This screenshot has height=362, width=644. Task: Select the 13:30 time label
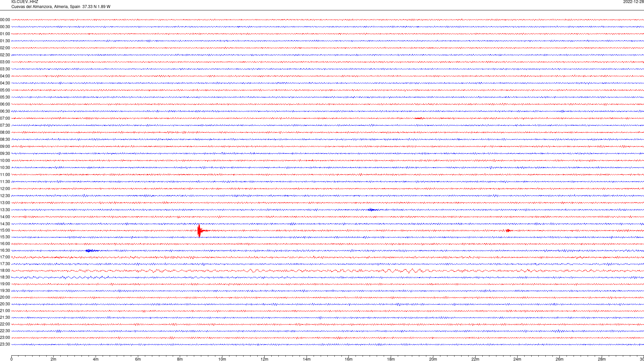(x=5, y=210)
